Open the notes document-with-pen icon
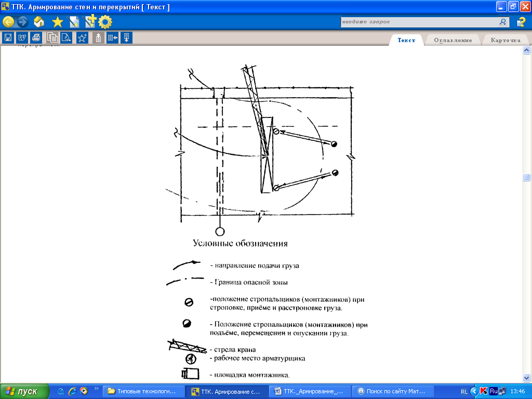The image size is (532, 399). [73, 22]
